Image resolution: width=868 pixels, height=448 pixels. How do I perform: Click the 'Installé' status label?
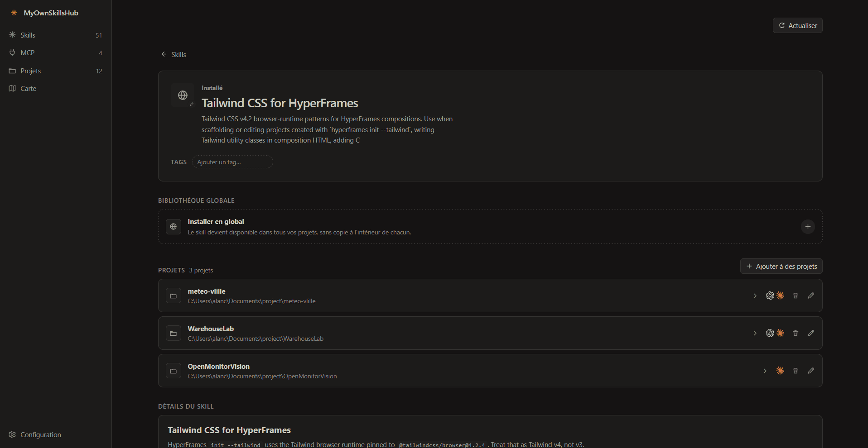click(x=212, y=88)
